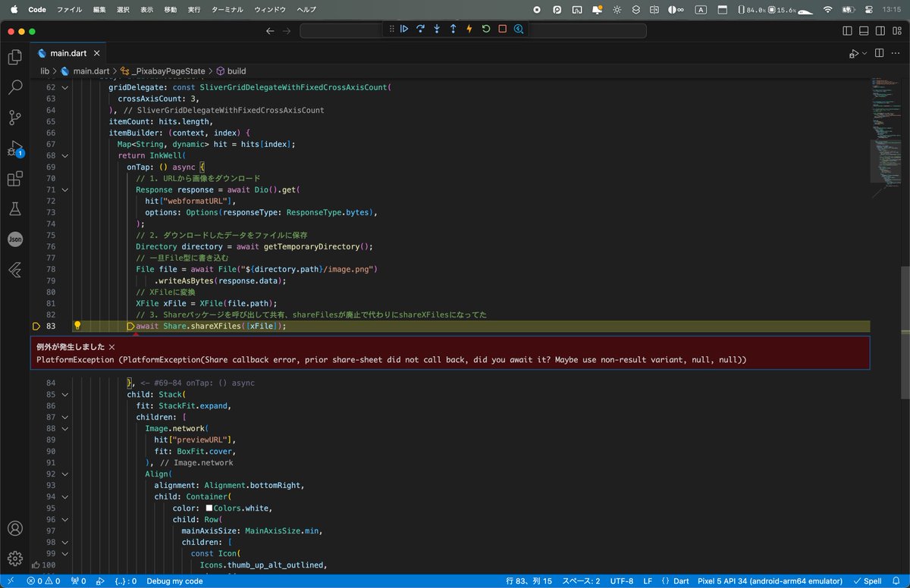This screenshot has height=588, width=910.
Task: Select the main.dart editor tab
Action: (x=67, y=54)
